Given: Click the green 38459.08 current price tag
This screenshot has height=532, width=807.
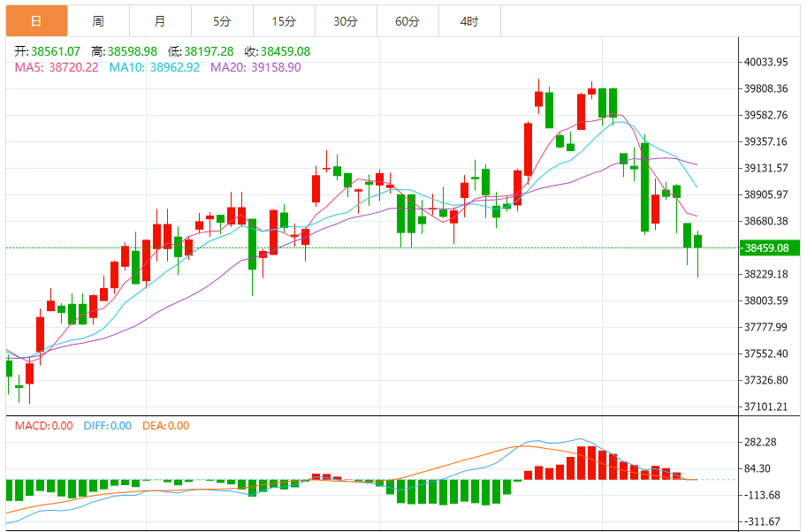Looking at the screenshot, I should 769,248.
